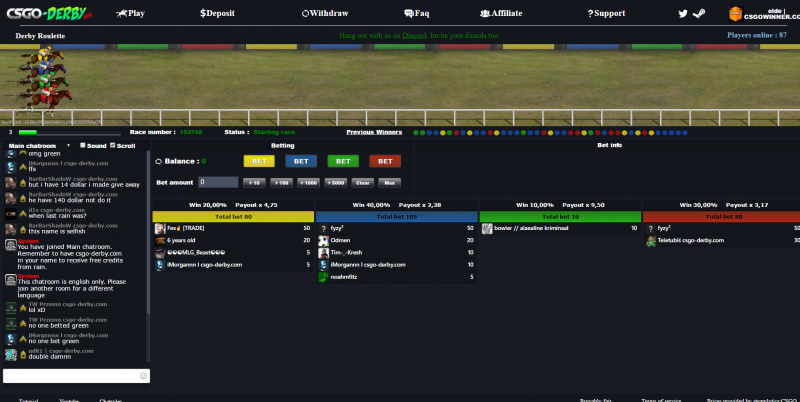This screenshot has height=402, width=800.
Task: Click rank badge beside 'this name is selfish'
Action: point(23,230)
